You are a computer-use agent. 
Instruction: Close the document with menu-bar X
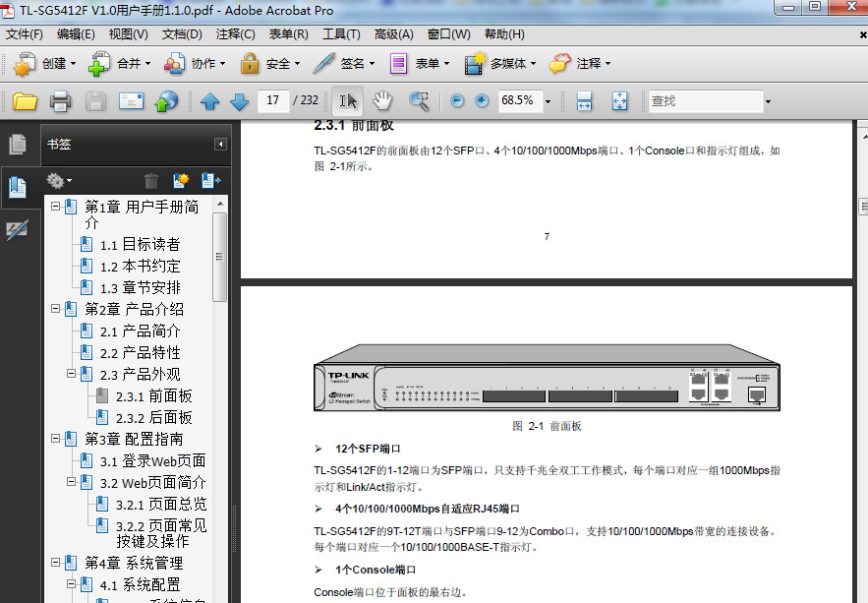(x=862, y=34)
